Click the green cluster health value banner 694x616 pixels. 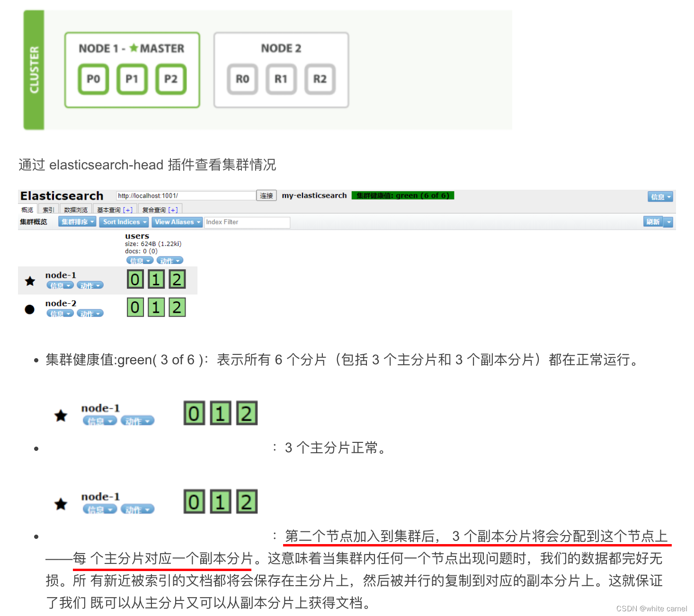coord(403,195)
